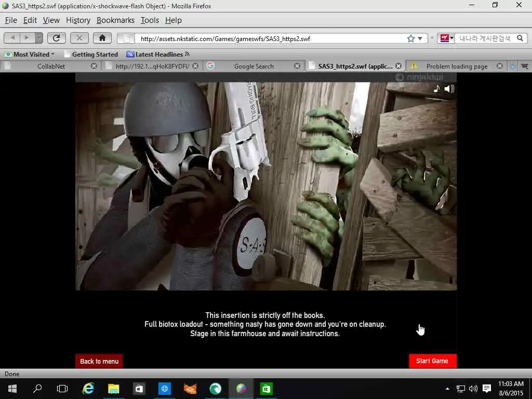
Task: Bookmark this page with the star
Action: pos(411,38)
